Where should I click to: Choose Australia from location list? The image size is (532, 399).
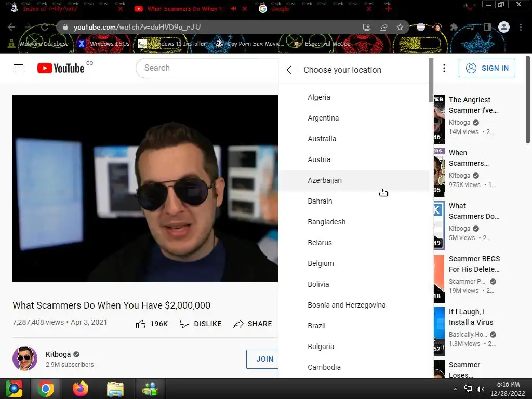(353, 139)
